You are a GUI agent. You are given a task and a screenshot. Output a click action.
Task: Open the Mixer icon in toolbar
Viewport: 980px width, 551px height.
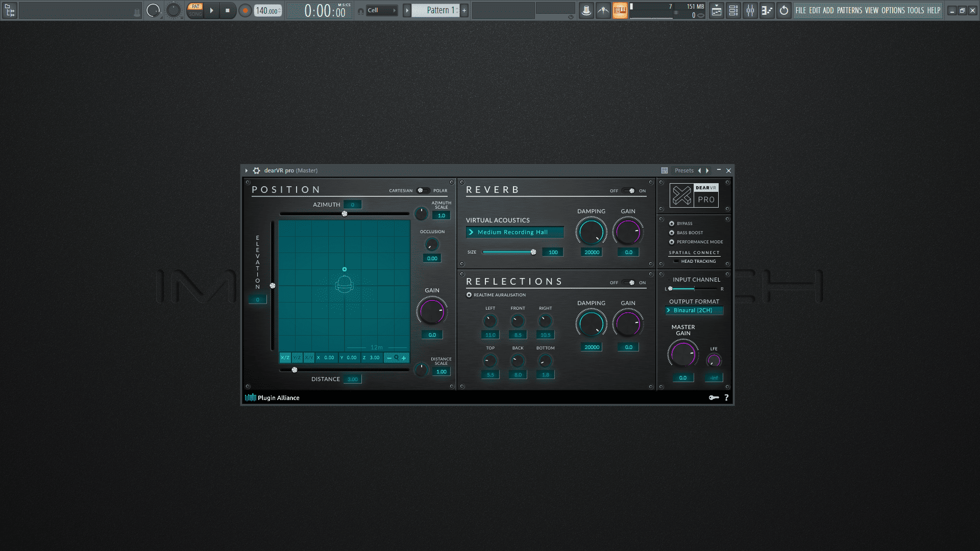tap(750, 10)
